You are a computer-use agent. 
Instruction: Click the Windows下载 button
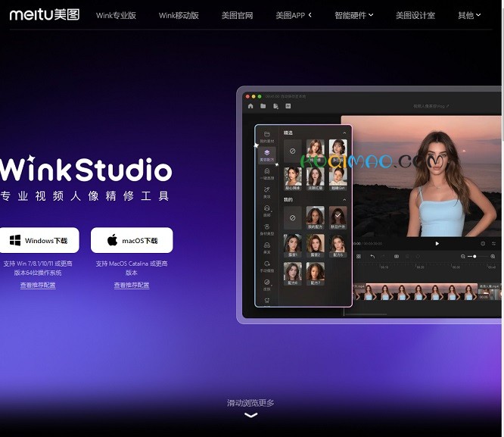tap(39, 240)
